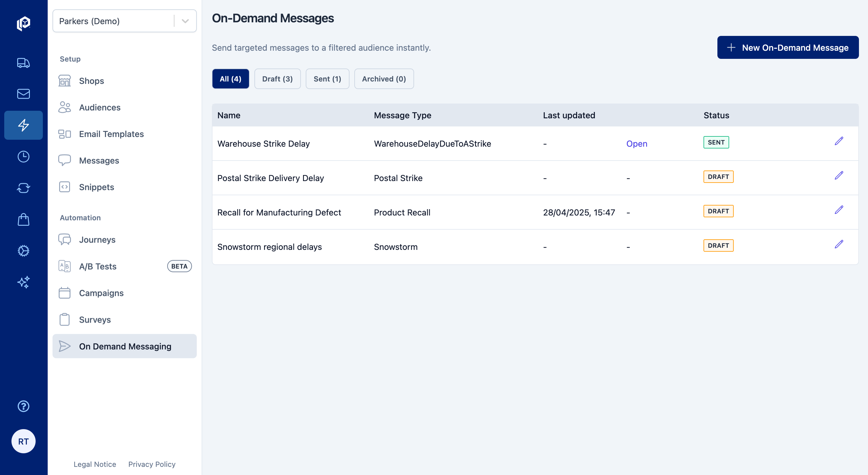
Task: Open Email Templates in the sidebar
Action: click(x=111, y=134)
